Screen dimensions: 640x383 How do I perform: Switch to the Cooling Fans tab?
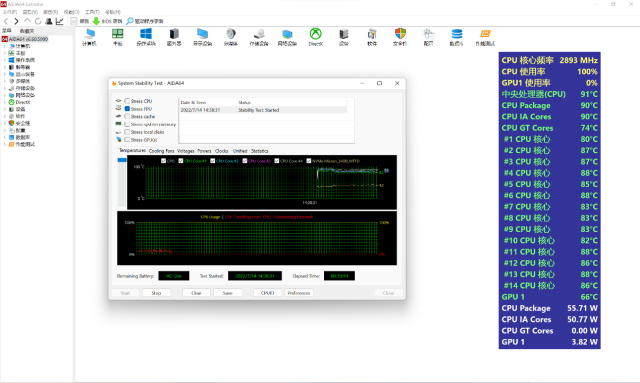161,151
